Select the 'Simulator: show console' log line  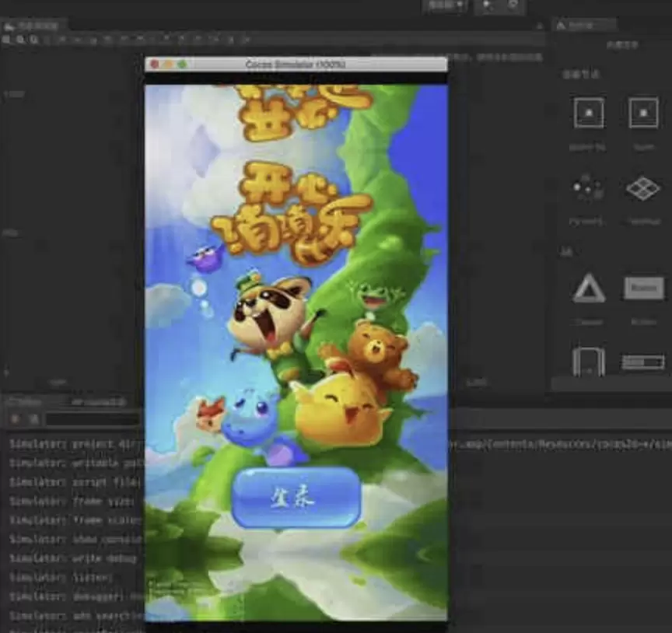click(x=76, y=539)
